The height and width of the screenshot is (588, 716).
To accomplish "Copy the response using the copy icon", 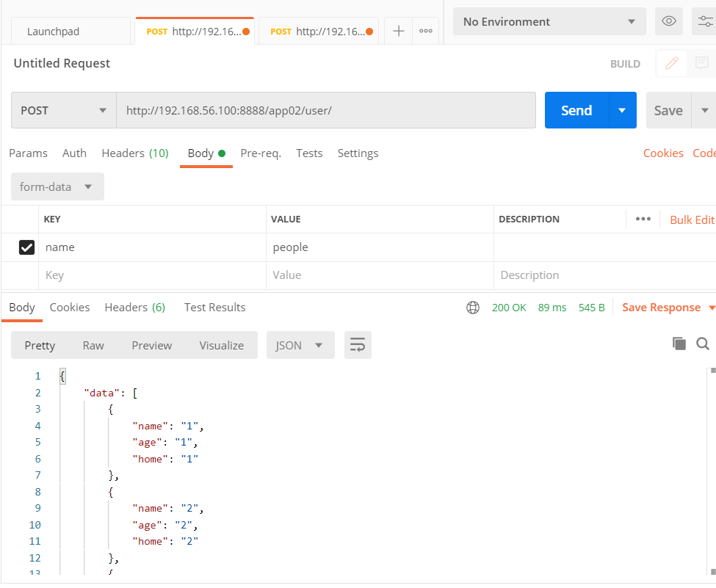I will click(x=679, y=344).
